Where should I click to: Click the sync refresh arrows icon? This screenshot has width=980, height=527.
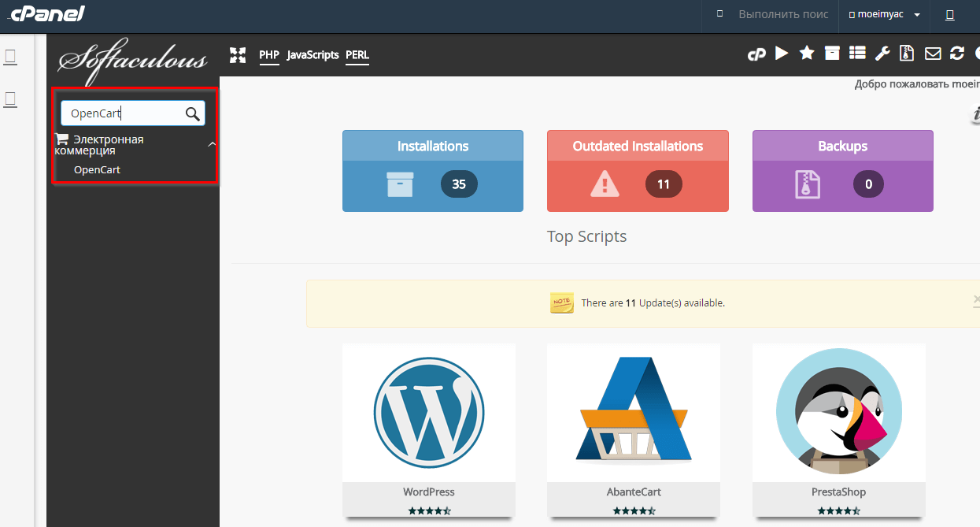(957, 54)
